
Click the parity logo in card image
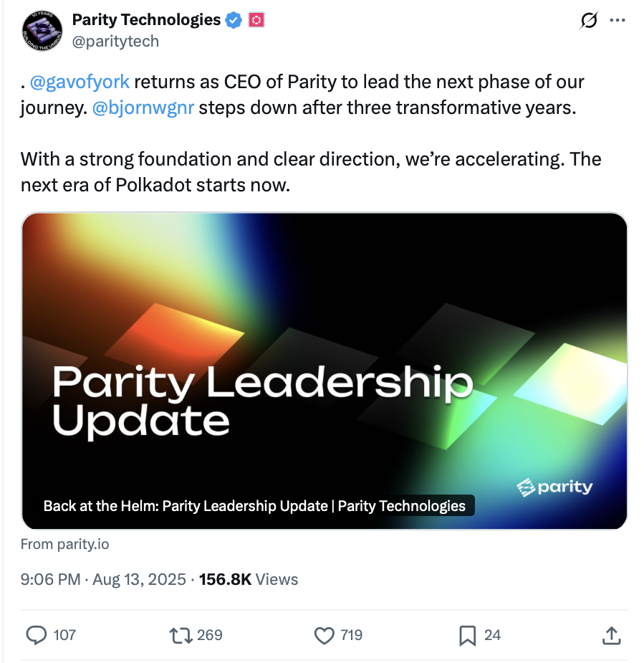click(555, 487)
